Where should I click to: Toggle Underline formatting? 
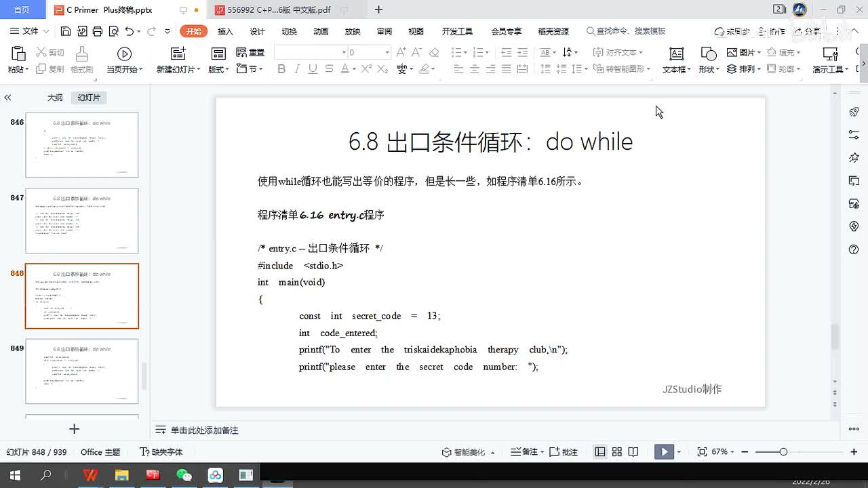tap(313, 69)
